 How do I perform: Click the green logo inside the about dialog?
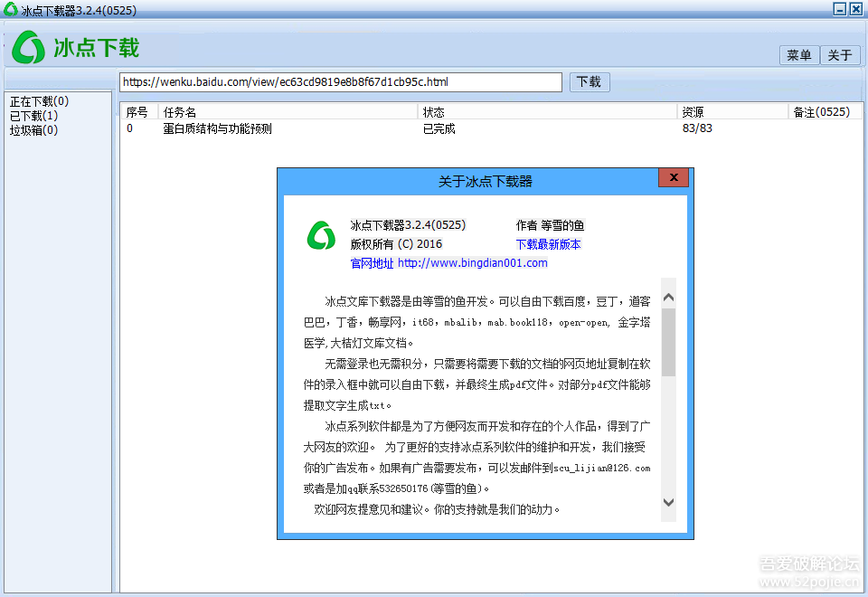[x=322, y=236]
